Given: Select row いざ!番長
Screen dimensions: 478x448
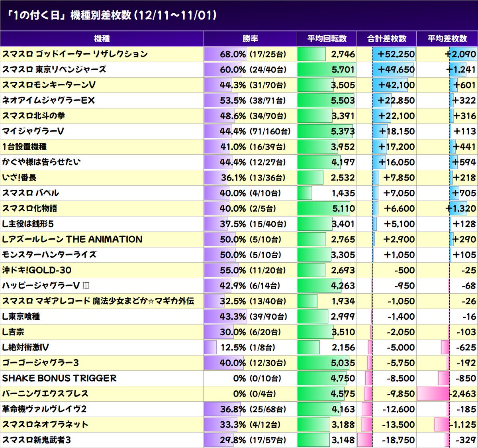Looking at the screenshot, I should click(x=239, y=178).
